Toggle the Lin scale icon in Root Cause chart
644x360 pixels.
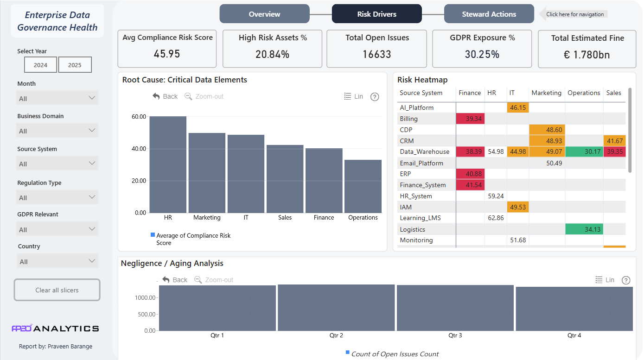(348, 96)
